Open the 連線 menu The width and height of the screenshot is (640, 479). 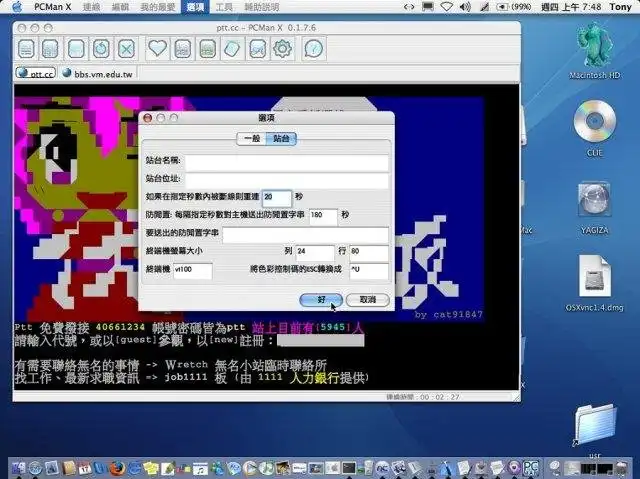(x=91, y=7)
